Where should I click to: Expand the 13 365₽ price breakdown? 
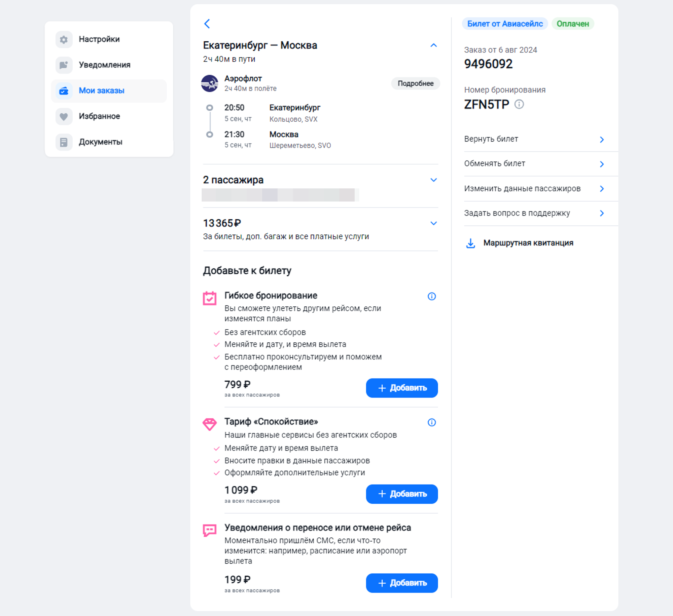pyautogui.click(x=433, y=223)
